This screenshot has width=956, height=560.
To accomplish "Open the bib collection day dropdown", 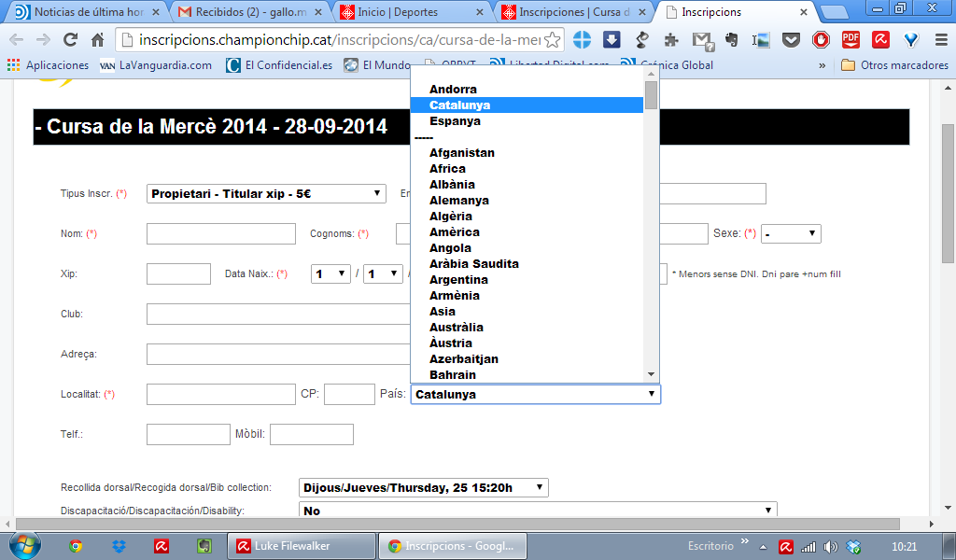I will (424, 487).
